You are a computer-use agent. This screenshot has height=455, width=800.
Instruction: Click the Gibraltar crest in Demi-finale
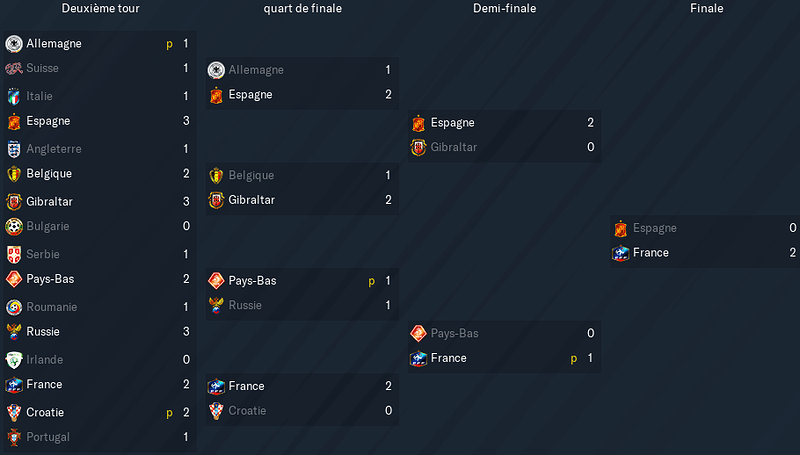coord(418,147)
